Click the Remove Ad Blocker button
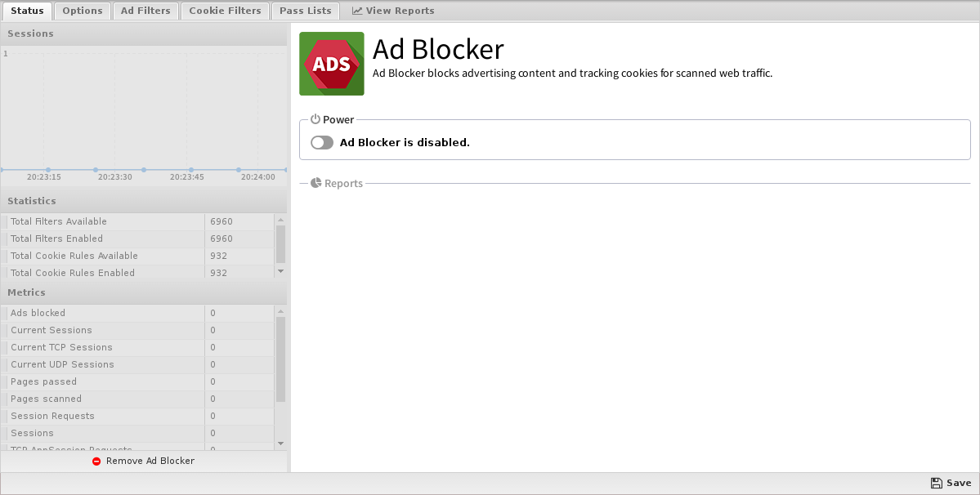 pos(144,462)
